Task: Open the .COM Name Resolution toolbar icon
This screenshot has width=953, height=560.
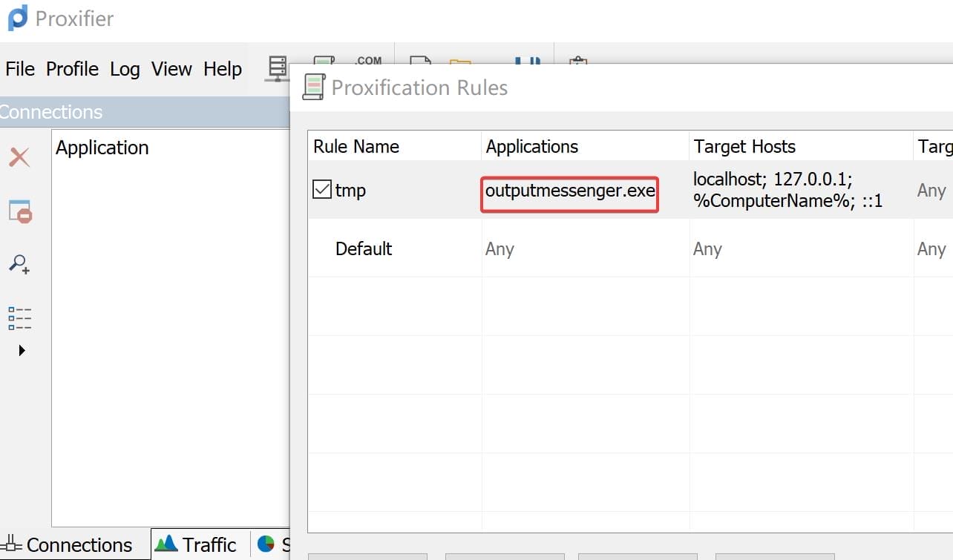Action: pyautogui.click(x=368, y=60)
